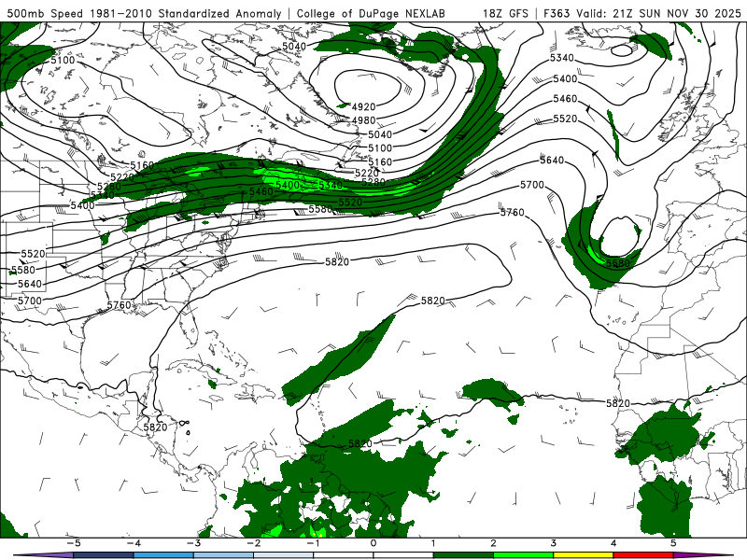Click the 4920 height contour label
The height and width of the screenshot is (560, 747).
363,106
